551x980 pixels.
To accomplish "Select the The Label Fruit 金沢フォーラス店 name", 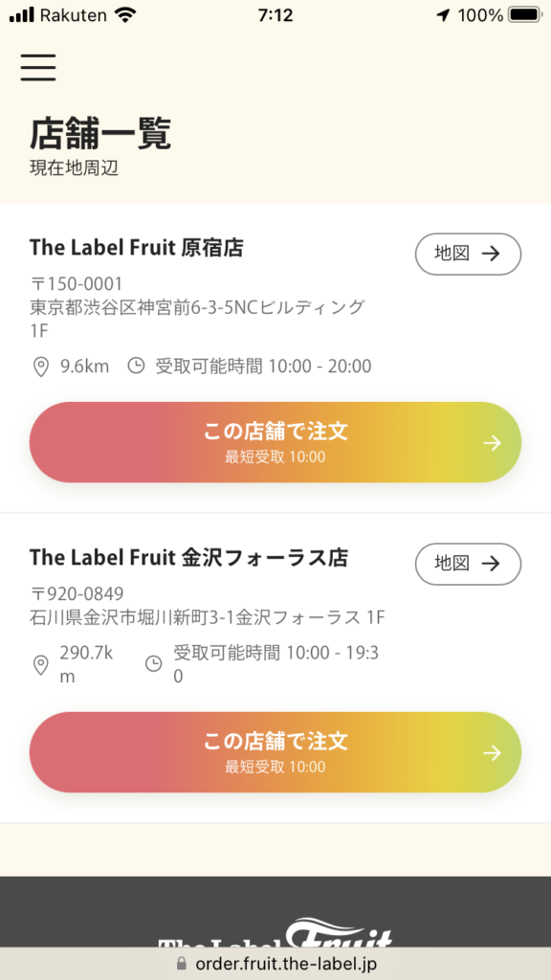I will [188, 558].
